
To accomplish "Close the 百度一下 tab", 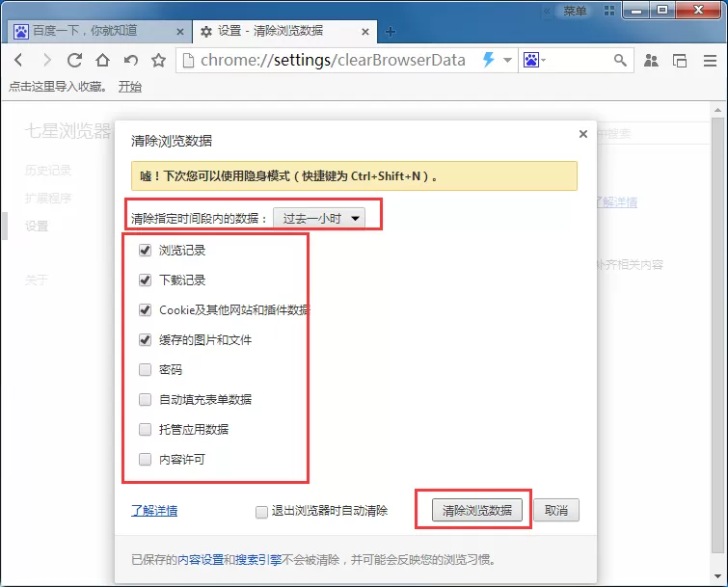I will tap(180, 32).
